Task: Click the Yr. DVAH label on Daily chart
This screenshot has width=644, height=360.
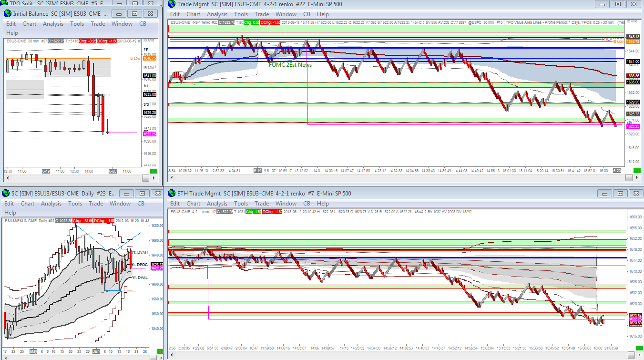Action: (x=140, y=252)
